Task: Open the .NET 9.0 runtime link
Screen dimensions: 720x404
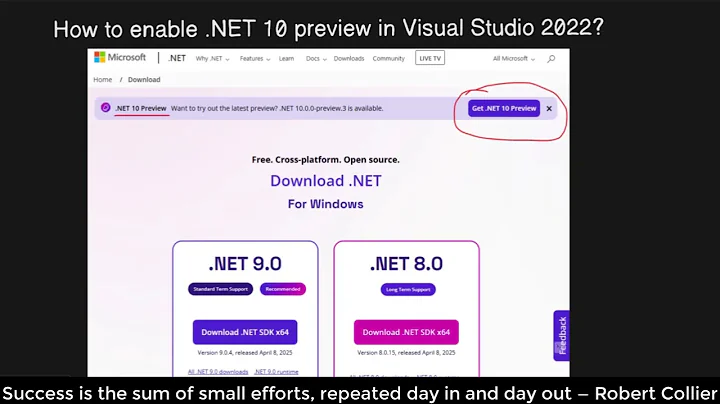Action: (276, 372)
